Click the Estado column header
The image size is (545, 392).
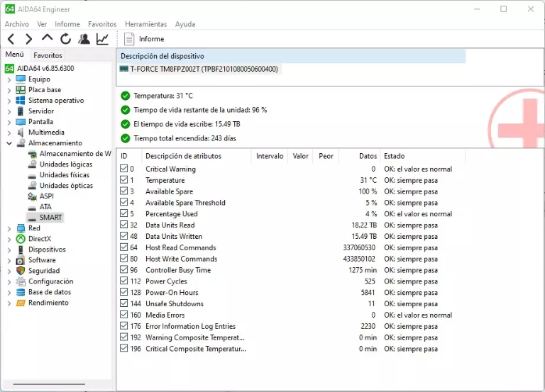point(422,156)
